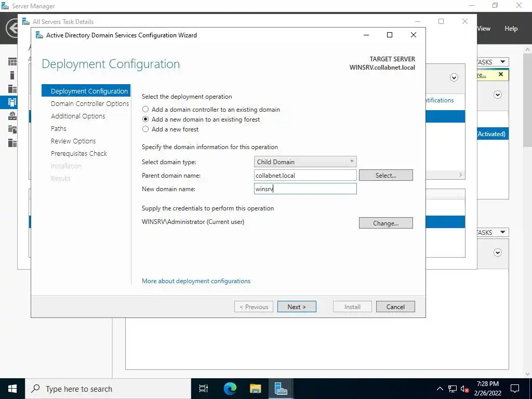
Task: Go to Prerequisites Check step
Action: click(x=79, y=153)
